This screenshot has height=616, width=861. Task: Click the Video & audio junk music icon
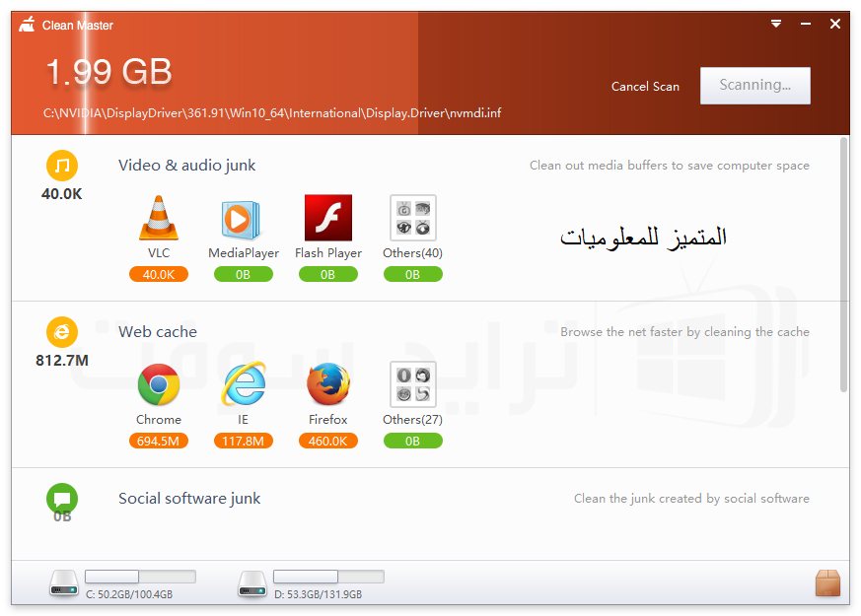click(62, 166)
